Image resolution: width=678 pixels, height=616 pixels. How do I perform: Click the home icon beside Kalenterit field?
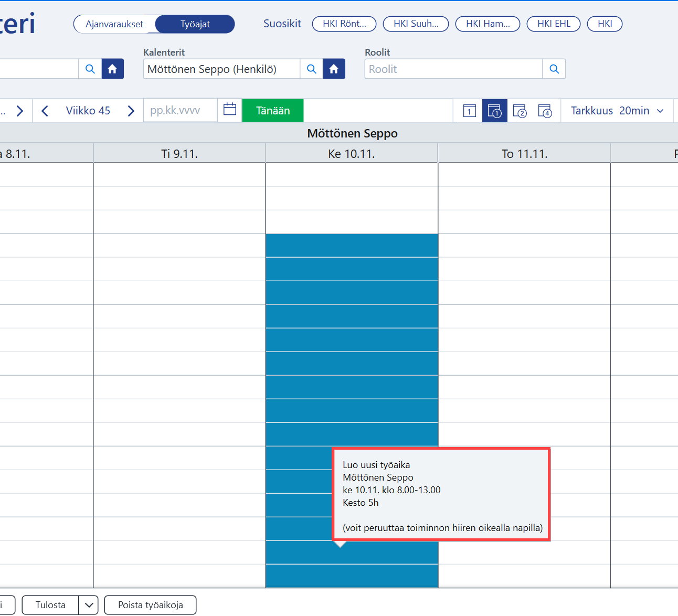click(x=334, y=69)
